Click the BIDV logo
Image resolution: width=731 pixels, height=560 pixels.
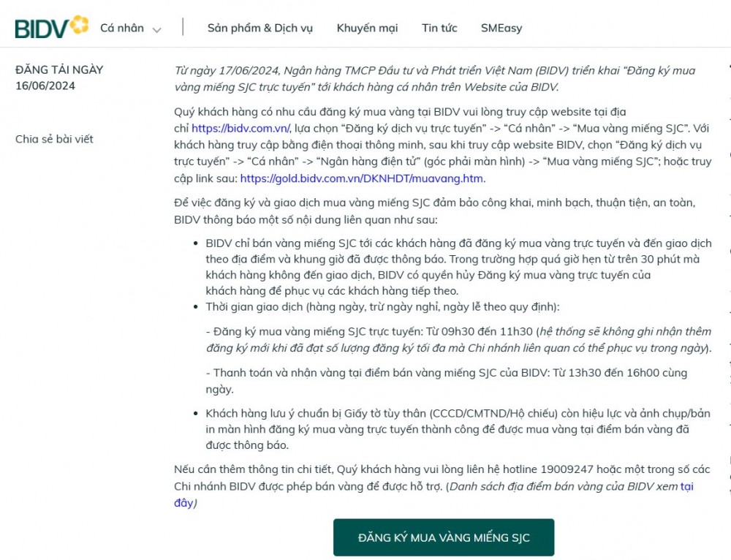click(52, 27)
